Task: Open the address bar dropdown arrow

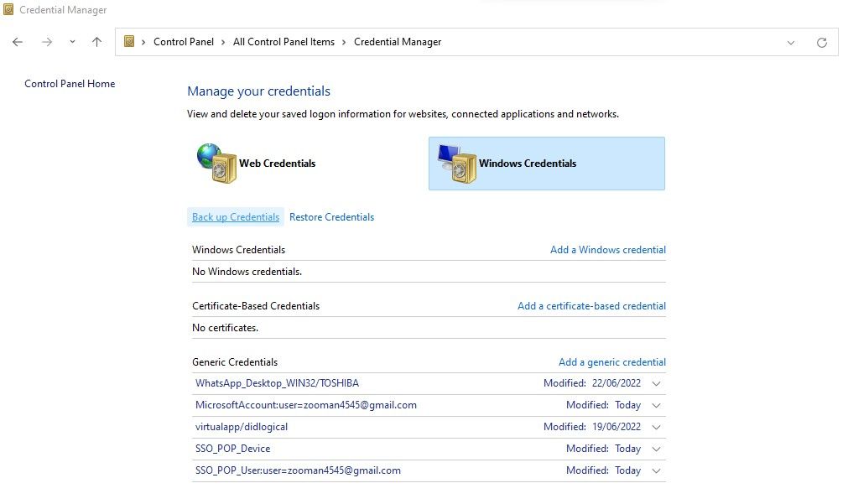Action: tap(790, 42)
